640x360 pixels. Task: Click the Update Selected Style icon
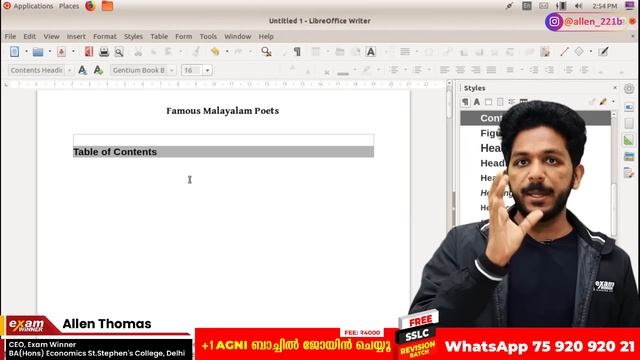pos(82,70)
